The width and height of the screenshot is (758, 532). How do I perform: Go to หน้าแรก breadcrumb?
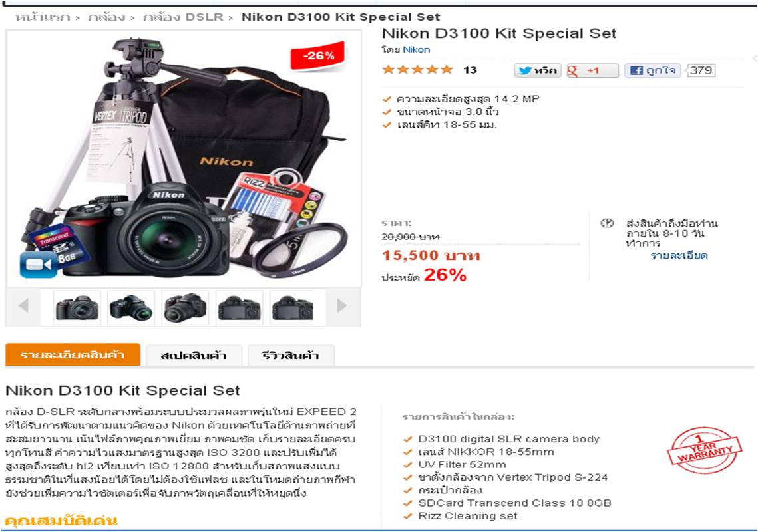click(x=43, y=17)
